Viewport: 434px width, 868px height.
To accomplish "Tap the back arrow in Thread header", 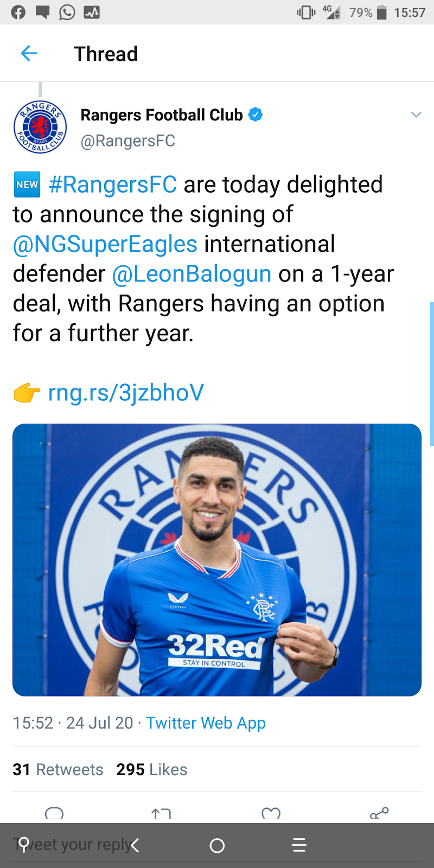I will [x=29, y=54].
